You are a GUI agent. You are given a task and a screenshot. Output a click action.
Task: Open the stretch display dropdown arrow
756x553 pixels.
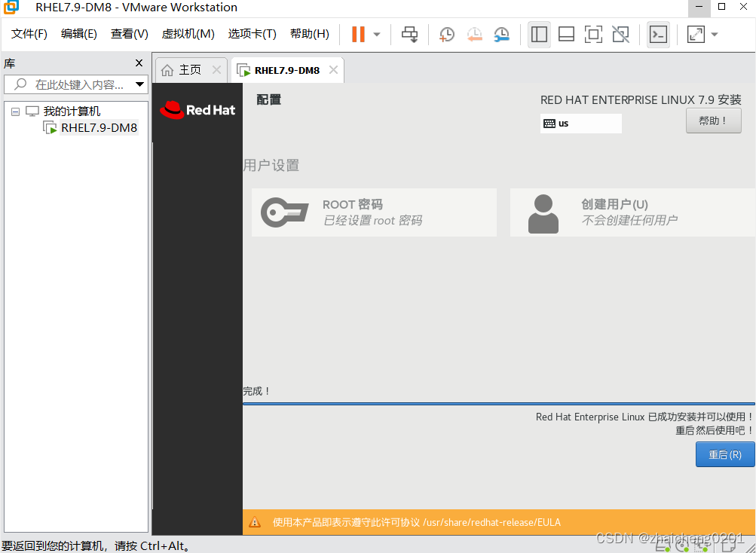[715, 34]
